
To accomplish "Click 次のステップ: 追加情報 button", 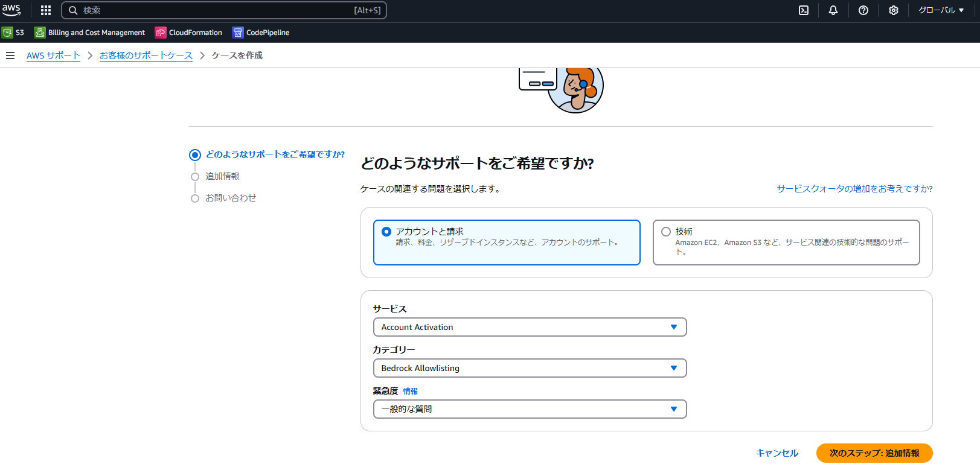I will [x=874, y=453].
